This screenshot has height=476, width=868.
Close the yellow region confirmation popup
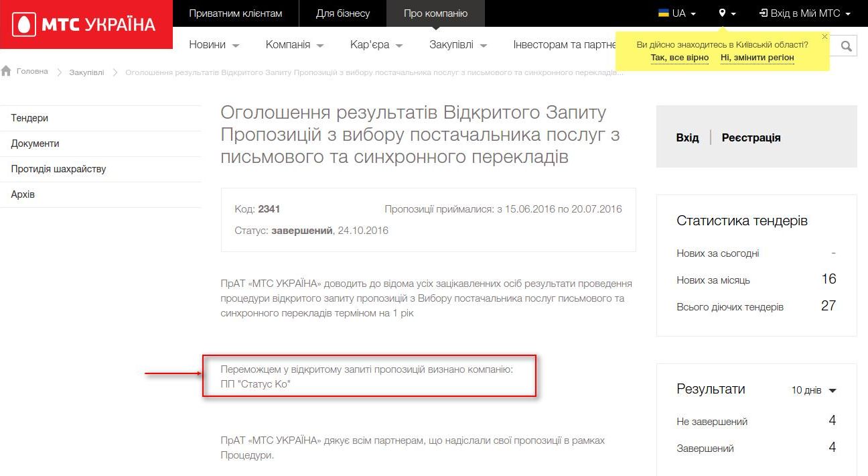tap(824, 37)
